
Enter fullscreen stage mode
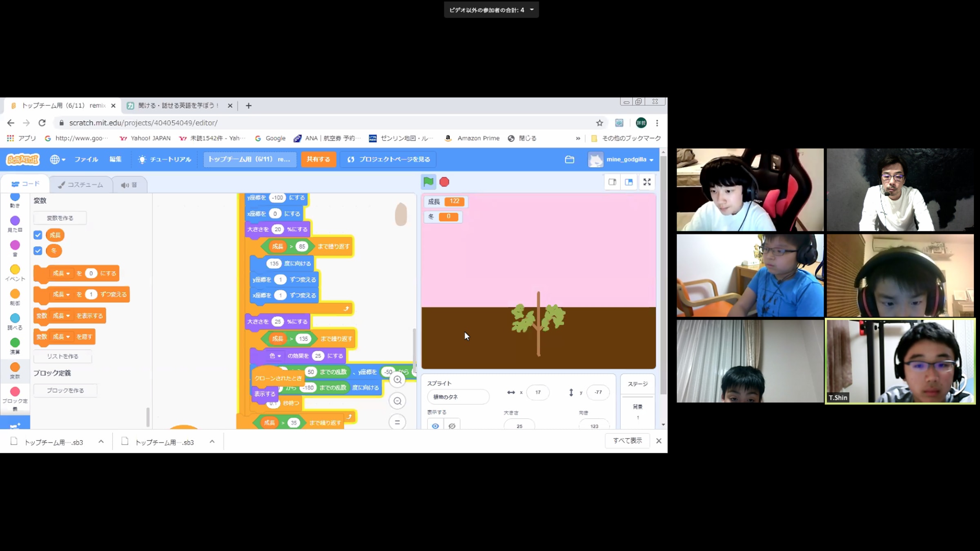[647, 182]
